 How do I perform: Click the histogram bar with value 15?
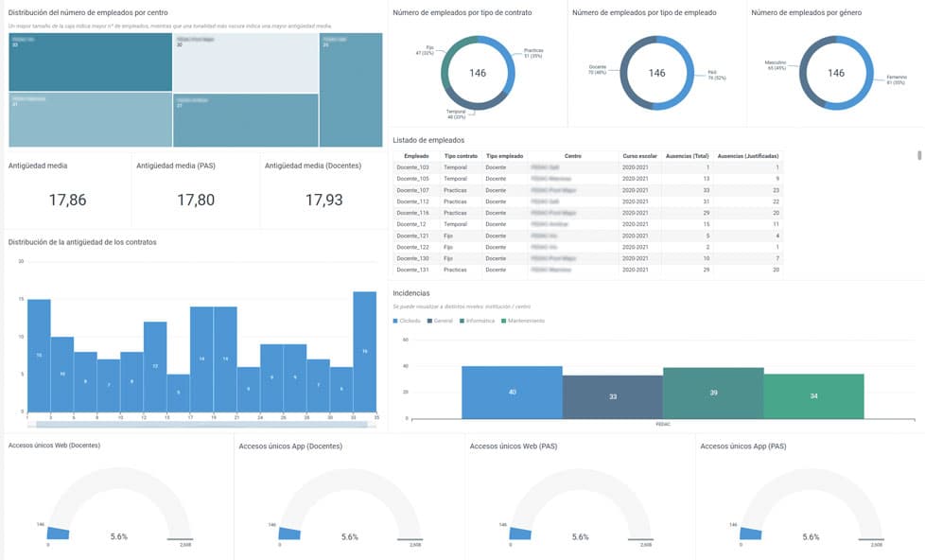(x=39, y=356)
